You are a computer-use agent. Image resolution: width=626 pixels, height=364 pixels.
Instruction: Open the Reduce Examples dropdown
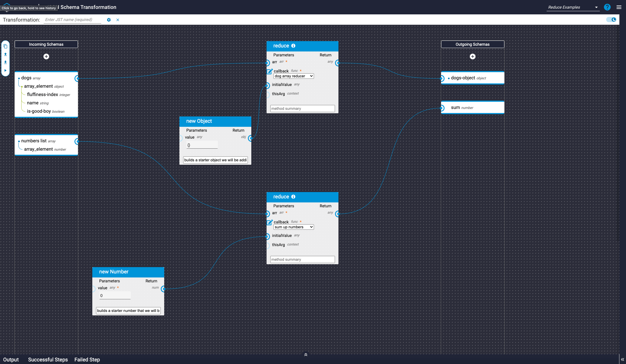573,7
